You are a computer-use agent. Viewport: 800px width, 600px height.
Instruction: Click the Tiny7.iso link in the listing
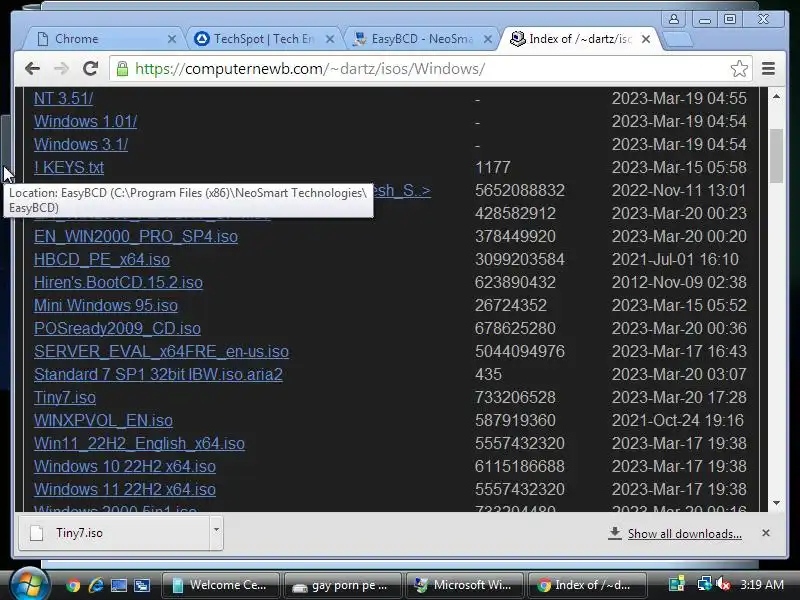pos(65,397)
